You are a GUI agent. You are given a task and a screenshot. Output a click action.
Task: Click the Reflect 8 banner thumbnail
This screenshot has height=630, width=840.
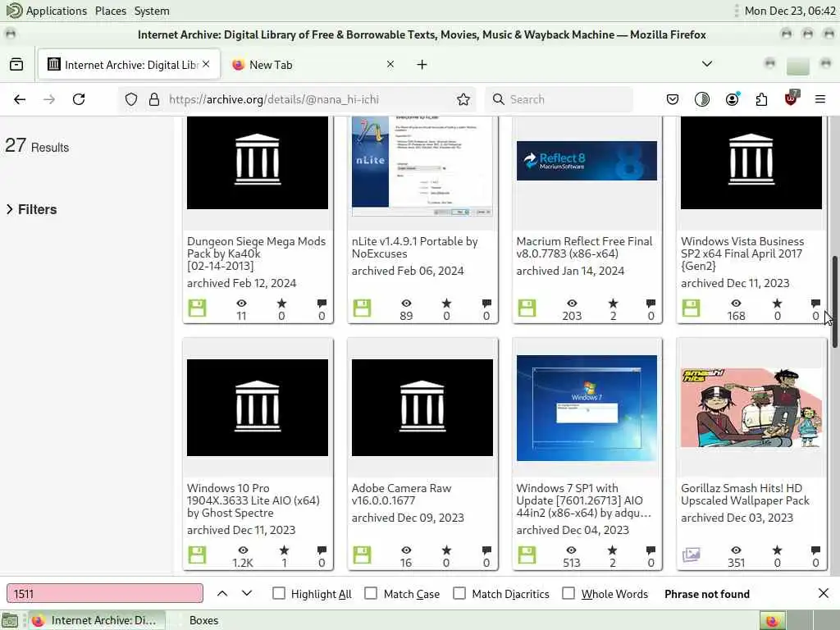pos(587,161)
